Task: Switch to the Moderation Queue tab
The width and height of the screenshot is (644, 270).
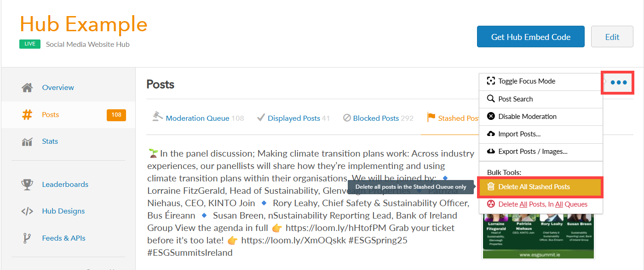Action: [198, 118]
